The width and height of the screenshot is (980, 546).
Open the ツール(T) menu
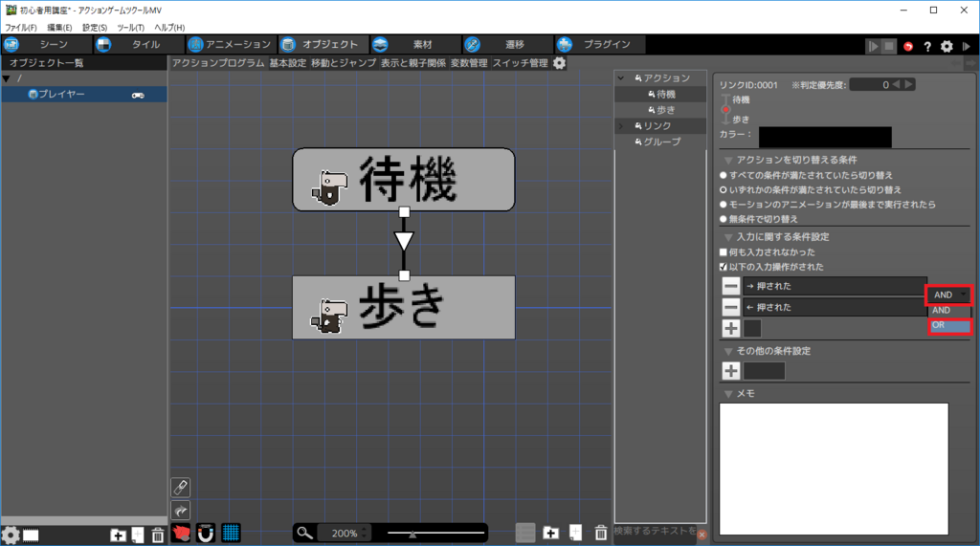click(130, 28)
